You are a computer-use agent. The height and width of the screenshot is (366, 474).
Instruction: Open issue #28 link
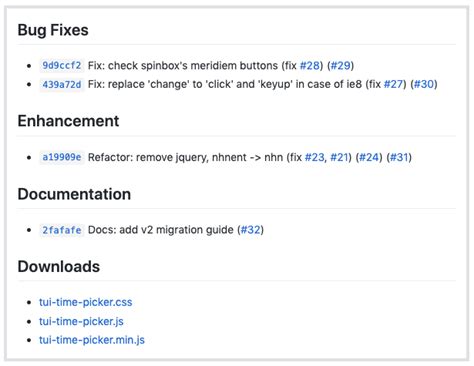pyautogui.click(x=310, y=65)
